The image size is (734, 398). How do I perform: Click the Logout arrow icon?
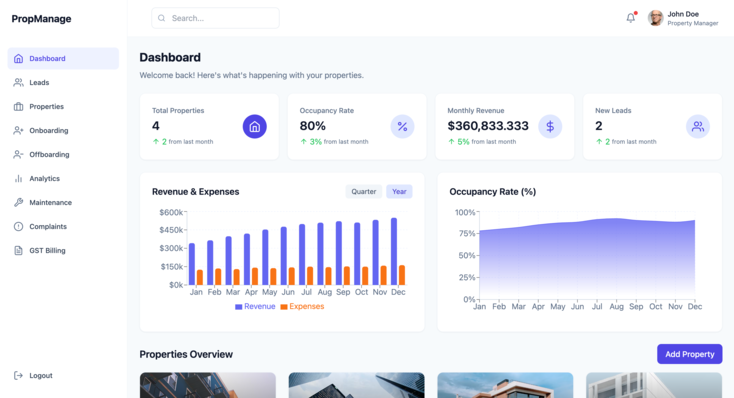(x=18, y=376)
